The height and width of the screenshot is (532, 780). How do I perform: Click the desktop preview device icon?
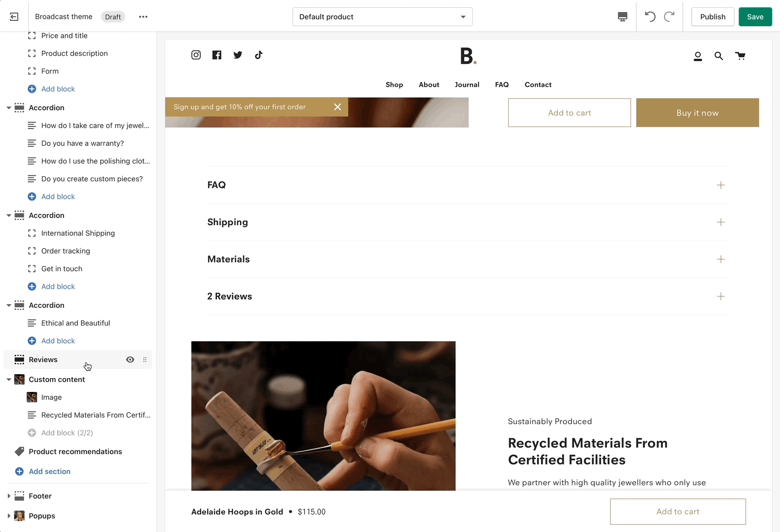622,17
